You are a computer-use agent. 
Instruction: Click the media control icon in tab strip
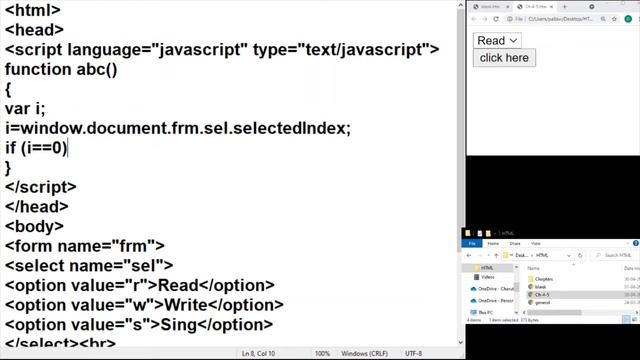pyautogui.click(x=591, y=7)
